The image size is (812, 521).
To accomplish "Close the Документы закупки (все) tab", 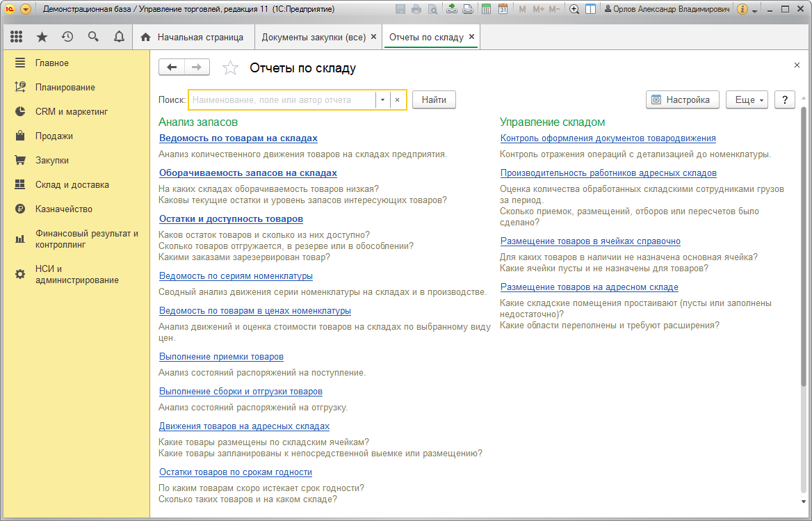I will 373,37.
